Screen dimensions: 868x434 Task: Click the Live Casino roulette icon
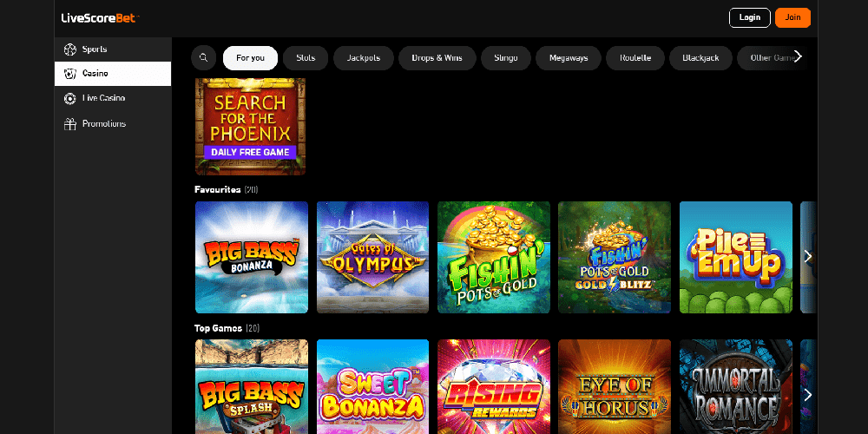[69, 99]
